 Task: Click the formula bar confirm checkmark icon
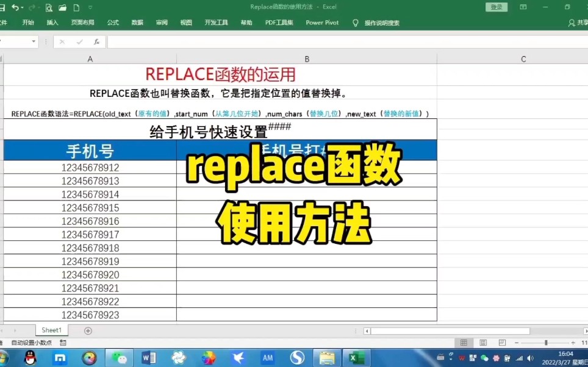point(79,41)
